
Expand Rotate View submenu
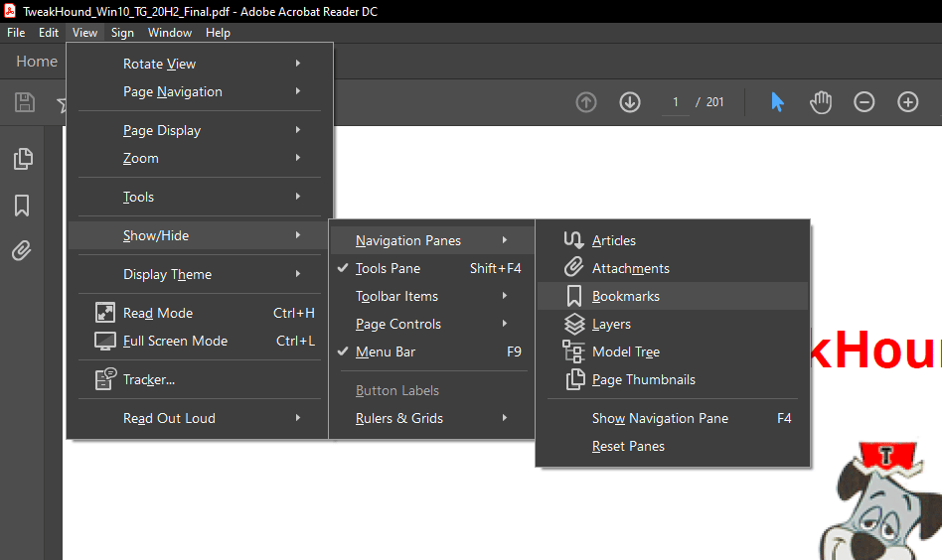click(x=200, y=64)
